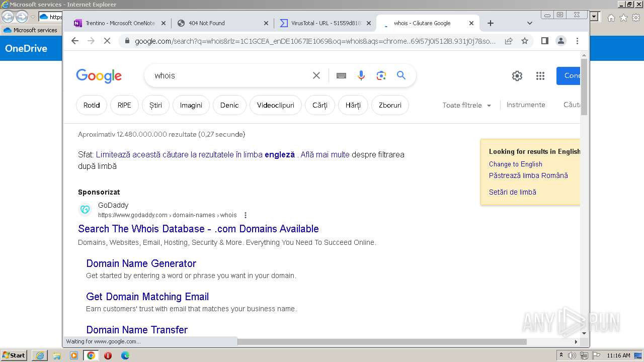
Task: Open the Chrome profile avatar
Action: pos(560,41)
